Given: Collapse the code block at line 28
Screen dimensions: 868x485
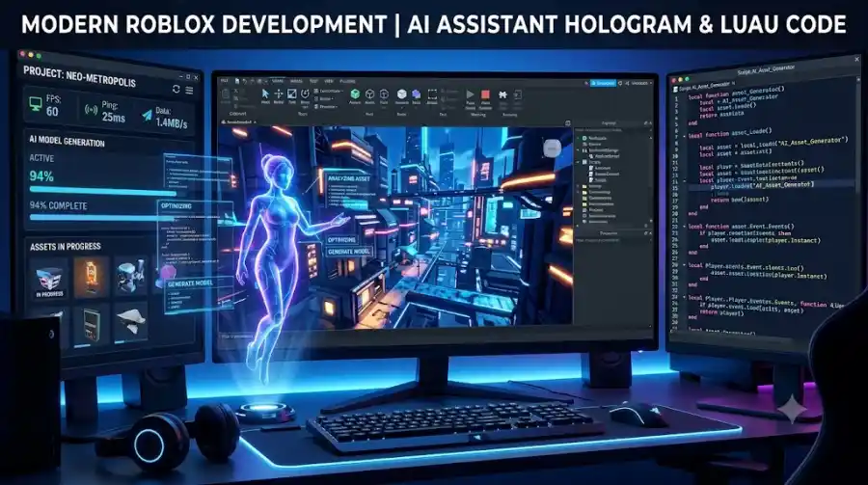Looking at the screenshot, I should pos(685,265).
